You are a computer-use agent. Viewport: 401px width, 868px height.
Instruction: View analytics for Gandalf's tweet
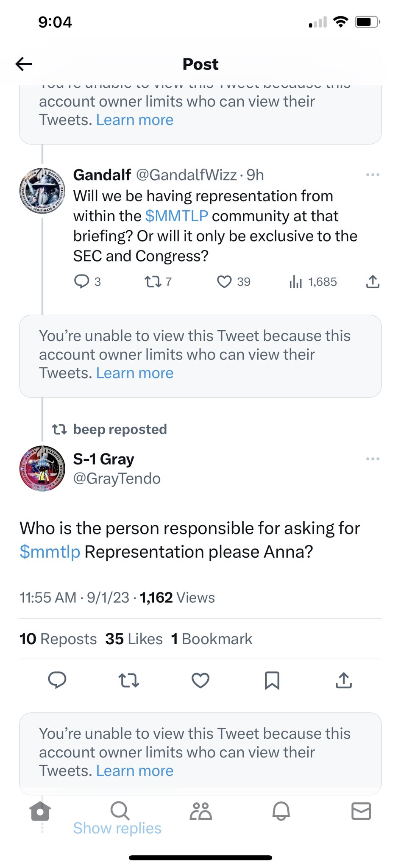[296, 281]
